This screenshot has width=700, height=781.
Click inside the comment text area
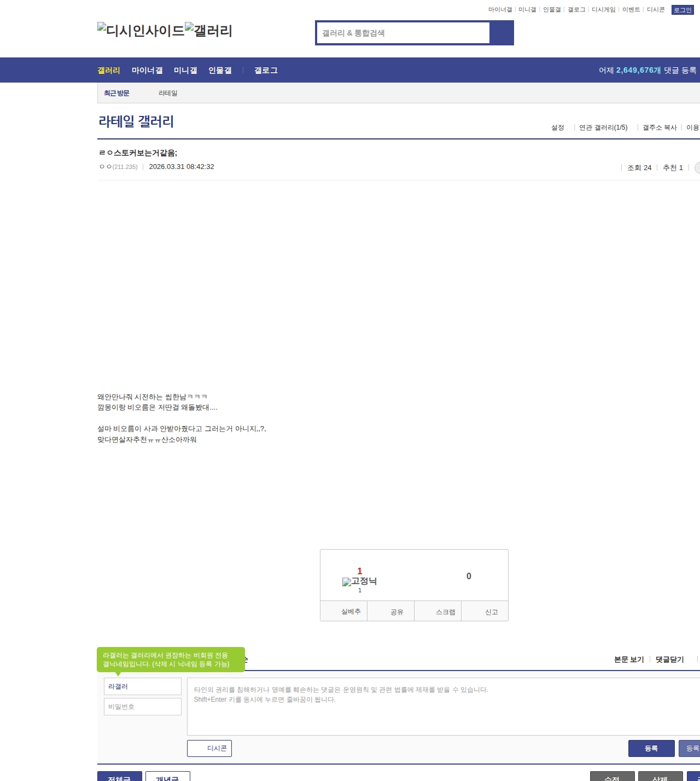click(x=444, y=707)
